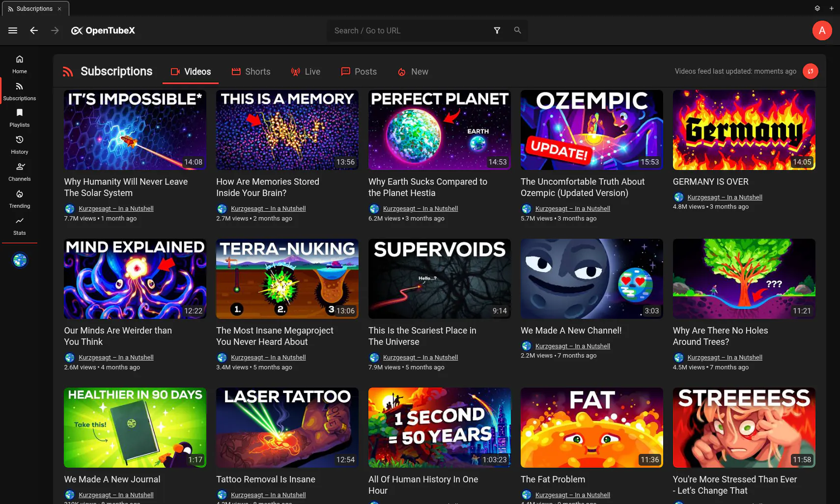Screen dimensions: 840x504
Task: Play the 'MIND EXPLAINED' thumbnail
Action: pos(135,279)
